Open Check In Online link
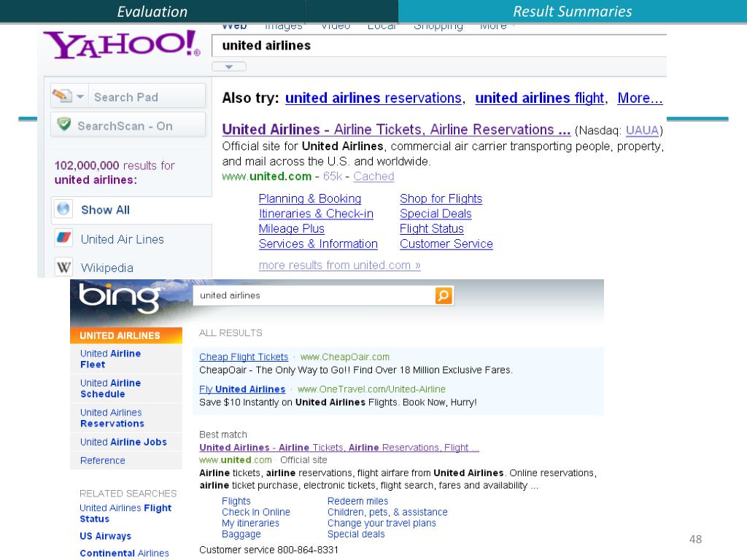 (256, 512)
